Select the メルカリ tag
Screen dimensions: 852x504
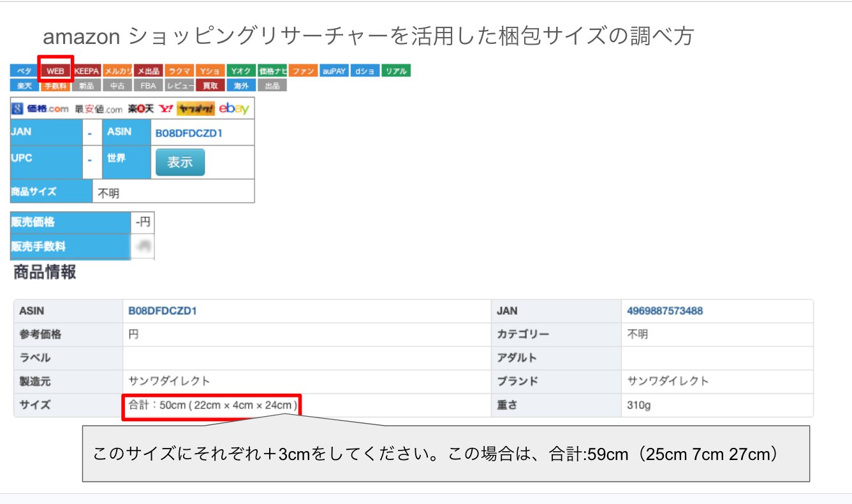118,71
